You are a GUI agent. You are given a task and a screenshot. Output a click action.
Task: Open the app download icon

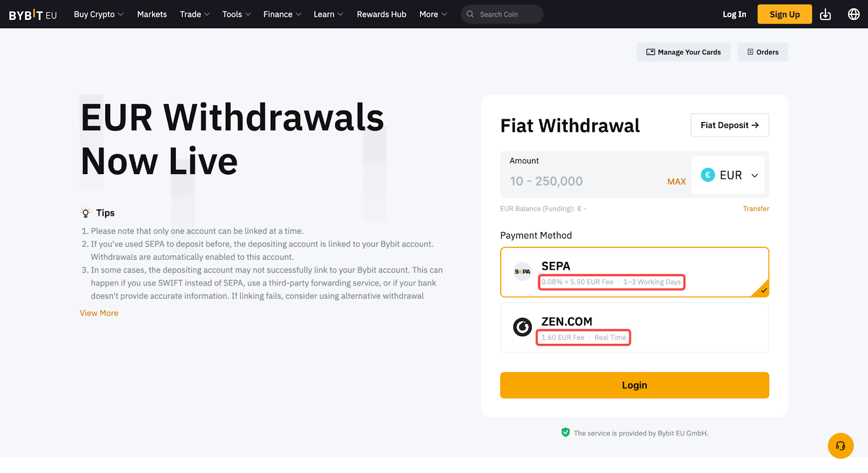tap(825, 15)
